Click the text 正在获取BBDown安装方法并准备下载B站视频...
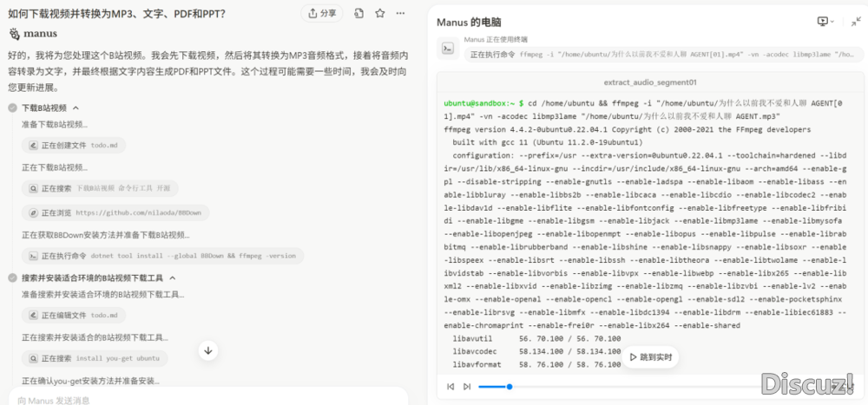868x405 pixels. [106, 235]
